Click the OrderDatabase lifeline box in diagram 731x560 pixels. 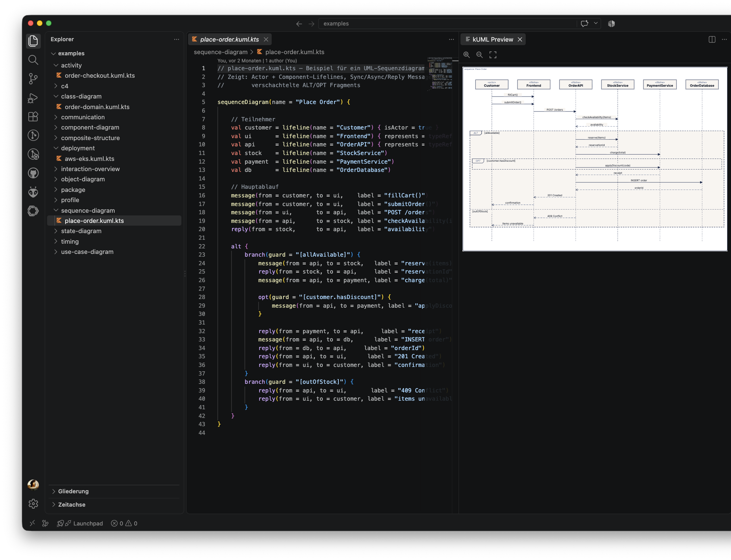tap(702, 84)
